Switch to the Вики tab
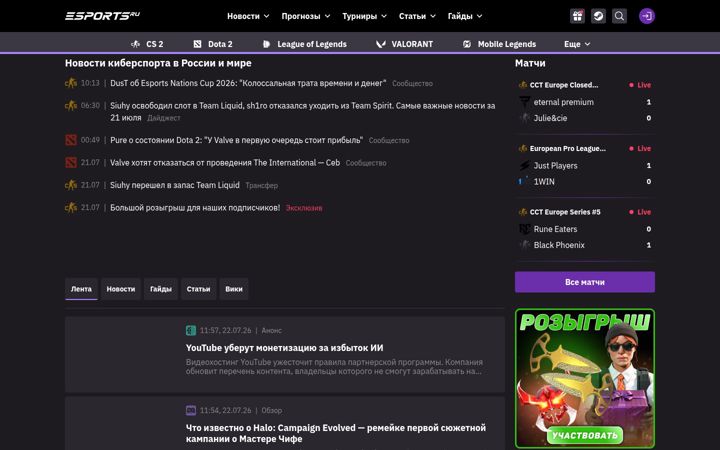 click(x=234, y=289)
